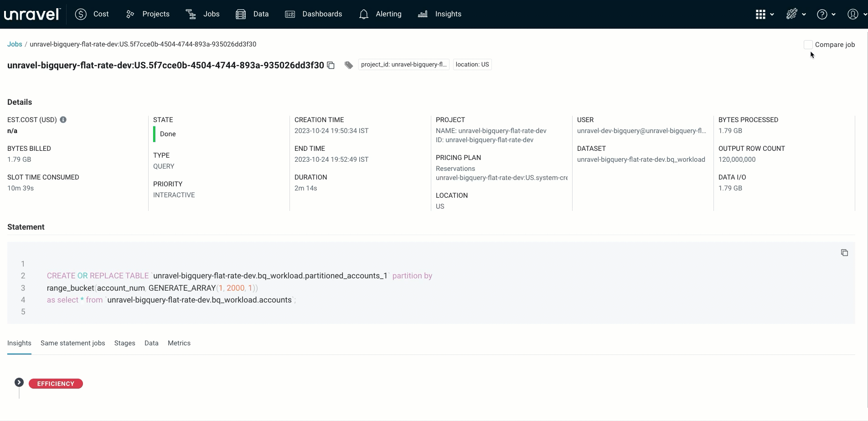Copy the job name using copy icon
The width and height of the screenshot is (868, 421).
pyautogui.click(x=331, y=65)
